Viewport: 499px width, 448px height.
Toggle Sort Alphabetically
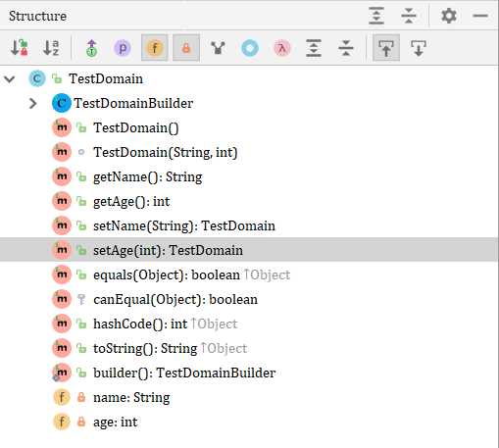click(x=51, y=48)
